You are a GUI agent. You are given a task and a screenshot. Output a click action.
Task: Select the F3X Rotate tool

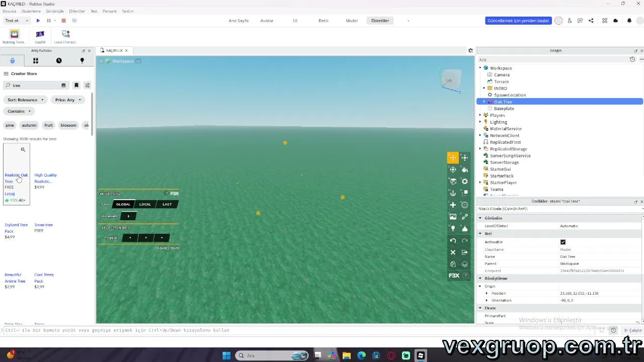coord(453,169)
